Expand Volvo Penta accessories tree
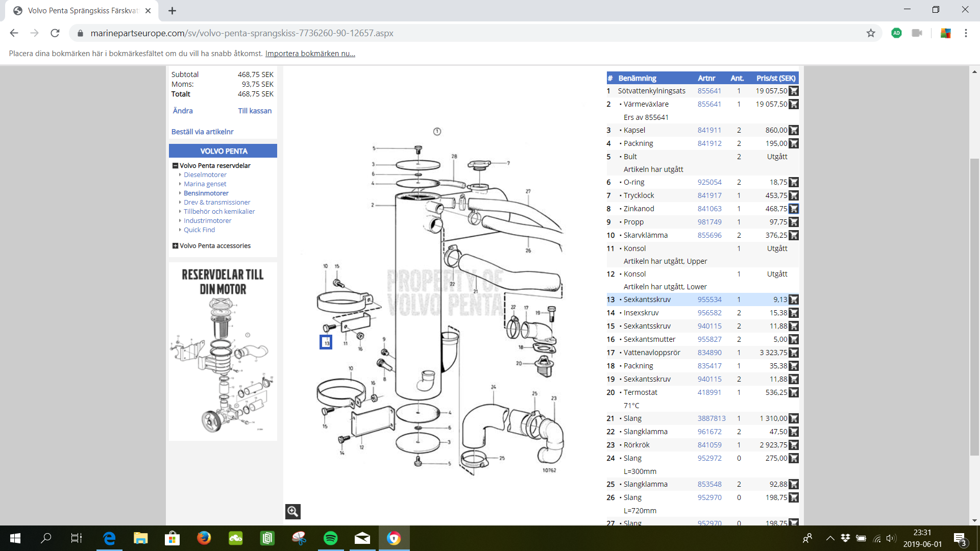This screenshot has width=980, height=551. 175,246
